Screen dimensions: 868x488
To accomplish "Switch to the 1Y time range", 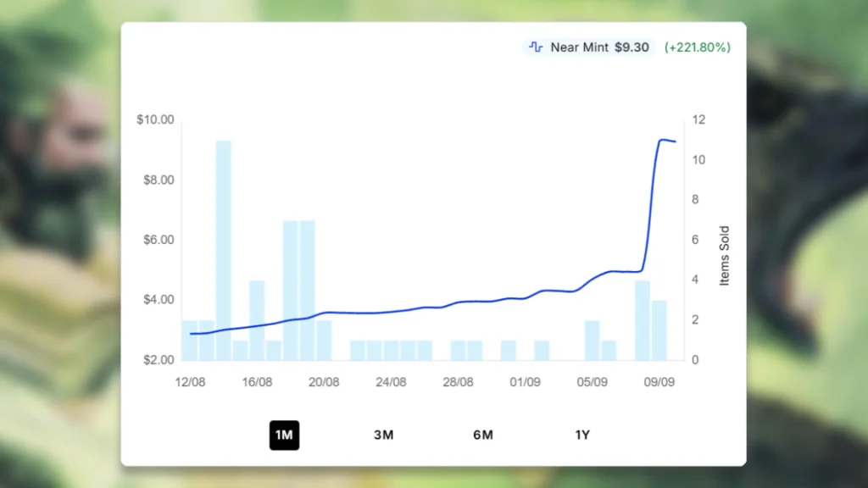I will 582,435.
